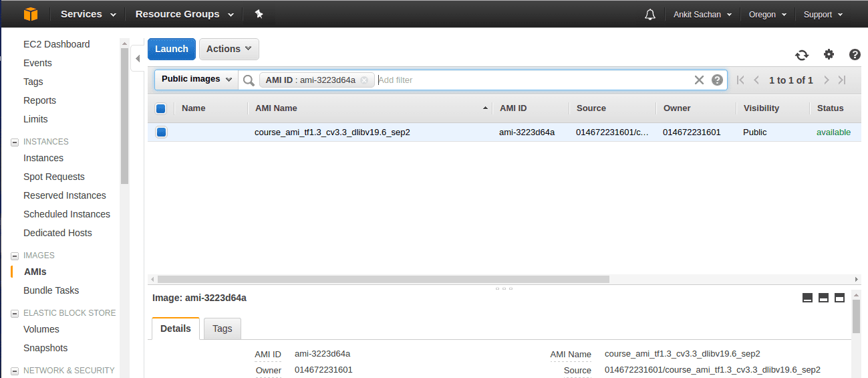The height and width of the screenshot is (378, 868).
Task: Open table settings gear
Action: click(x=829, y=55)
